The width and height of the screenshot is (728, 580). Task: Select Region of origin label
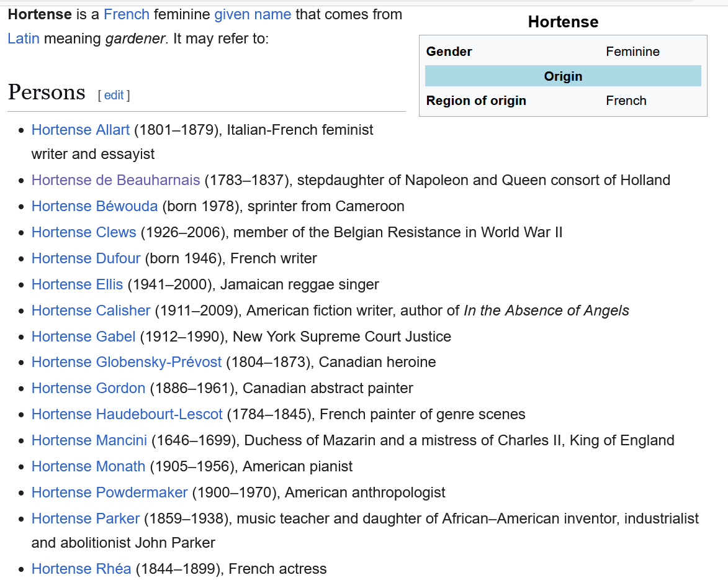click(x=477, y=101)
